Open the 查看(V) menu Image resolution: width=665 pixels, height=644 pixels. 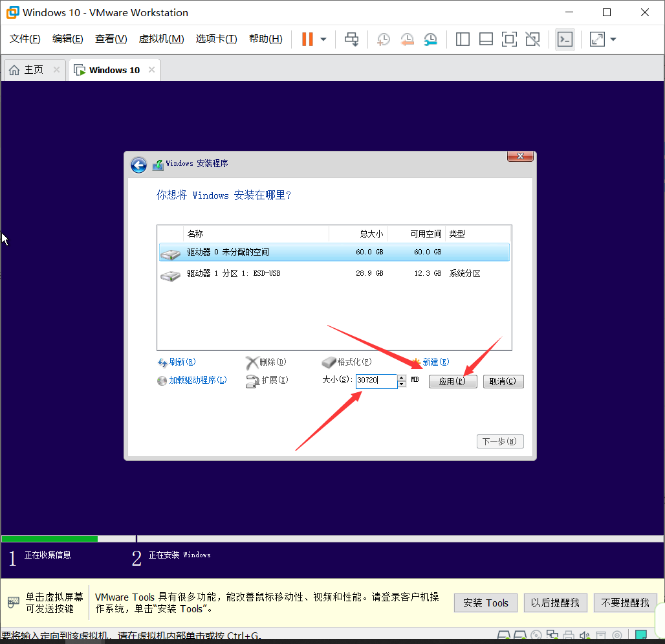click(x=111, y=39)
